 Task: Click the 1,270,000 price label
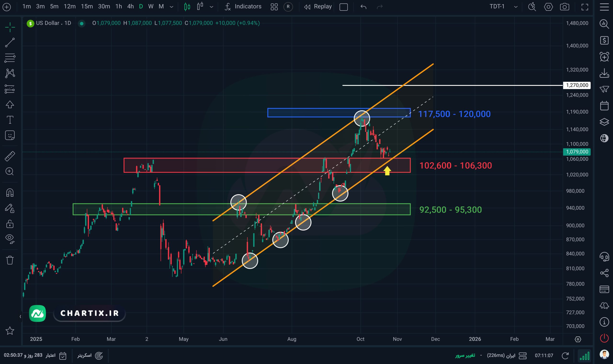[x=577, y=85]
